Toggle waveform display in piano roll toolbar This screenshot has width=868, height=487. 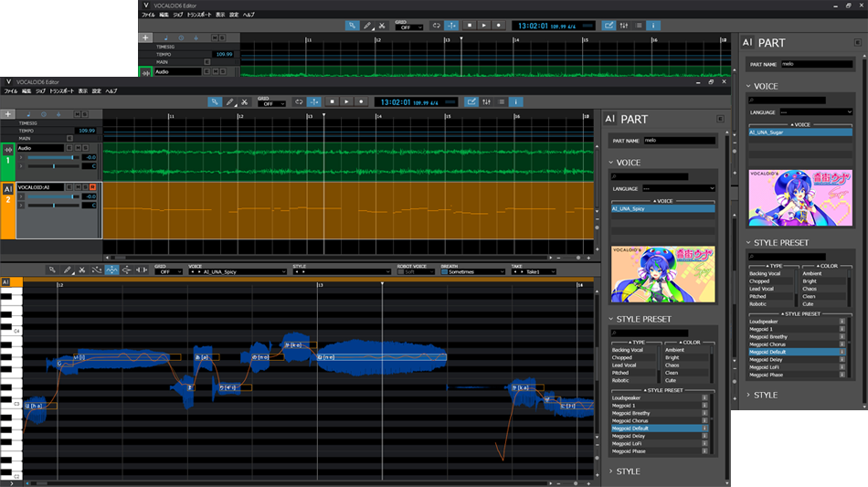tap(111, 270)
